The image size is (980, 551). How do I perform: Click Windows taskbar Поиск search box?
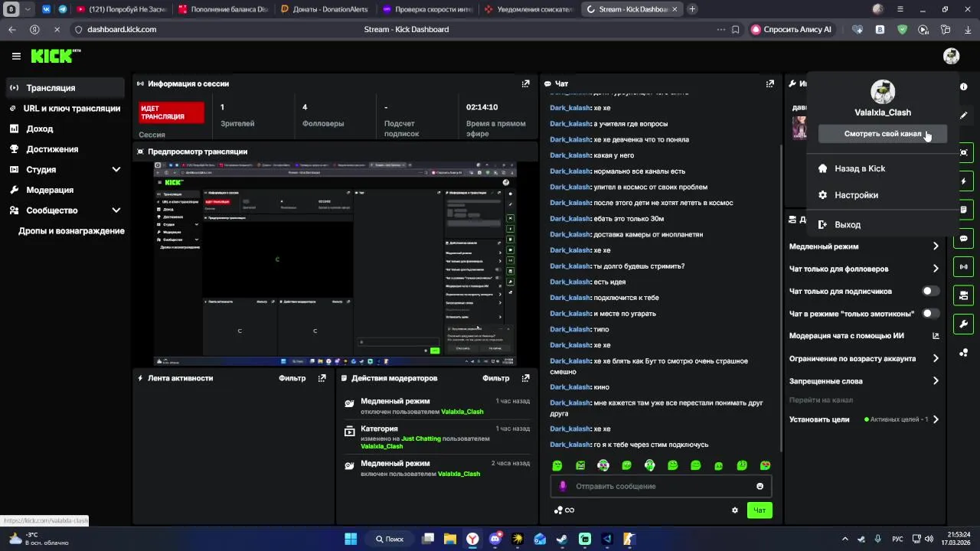(390, 539)
